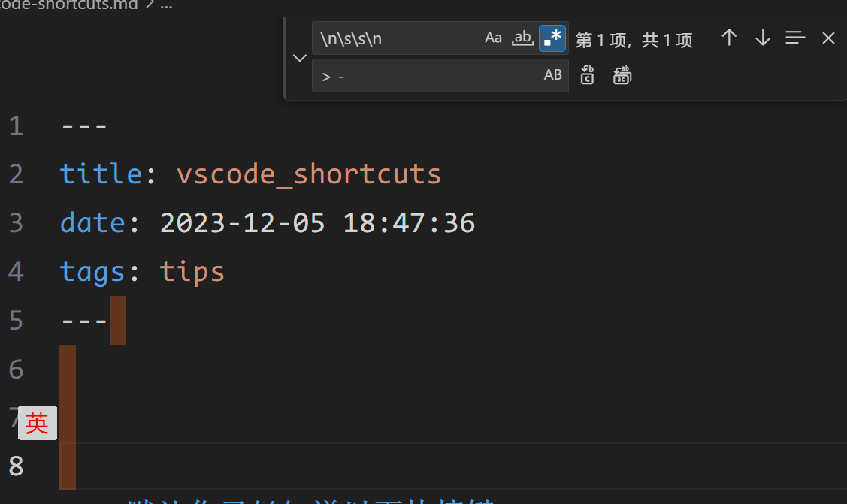
Task: Click the tags value "tips"
Action: tap(192, 271)
